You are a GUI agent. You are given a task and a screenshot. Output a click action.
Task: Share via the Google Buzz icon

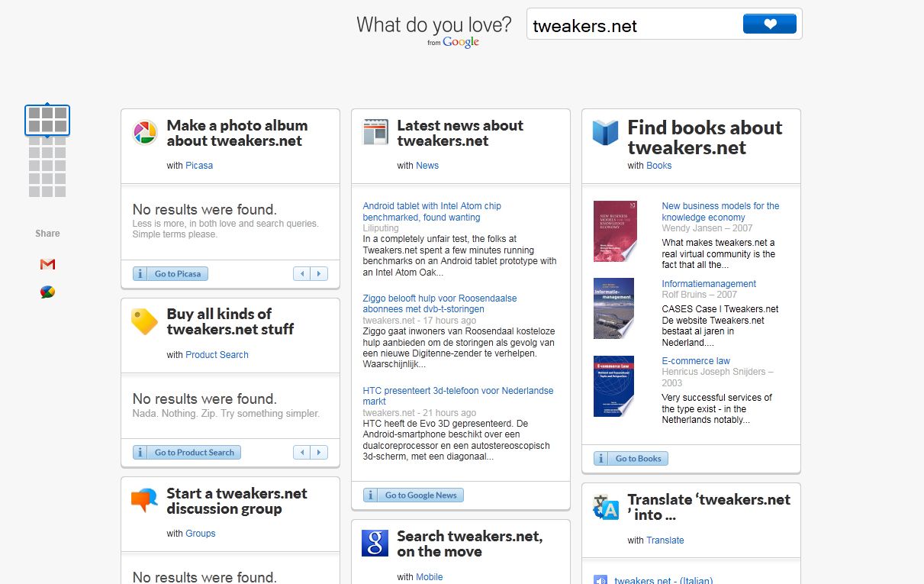coord(47,292)
